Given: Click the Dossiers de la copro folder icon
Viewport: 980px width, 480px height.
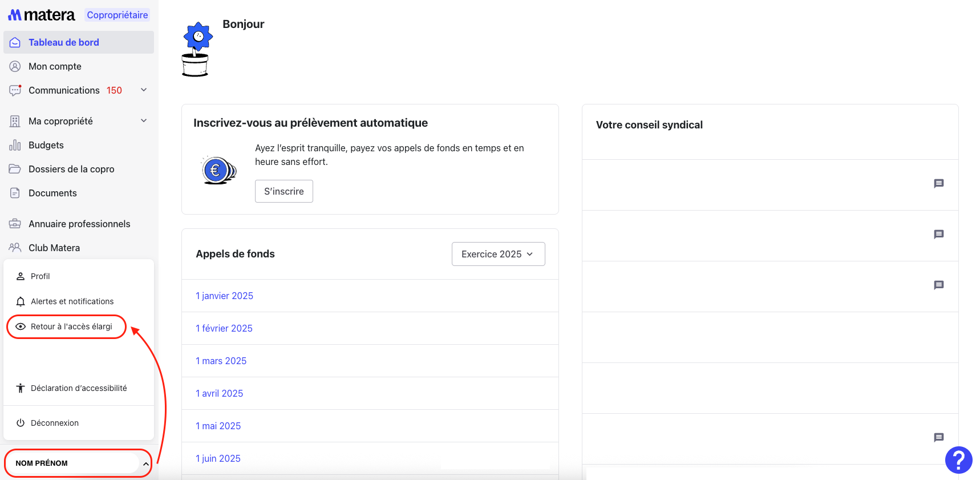Looking at the screenshot, I should pyautogui.click(x=15, y=169).
